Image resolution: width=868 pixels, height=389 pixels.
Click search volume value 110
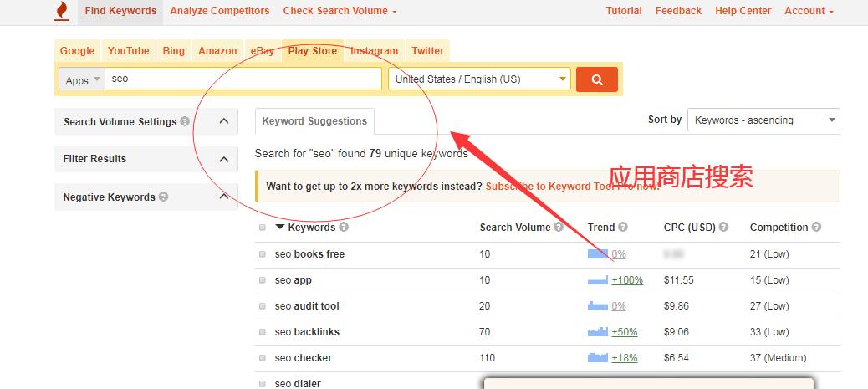488,358
